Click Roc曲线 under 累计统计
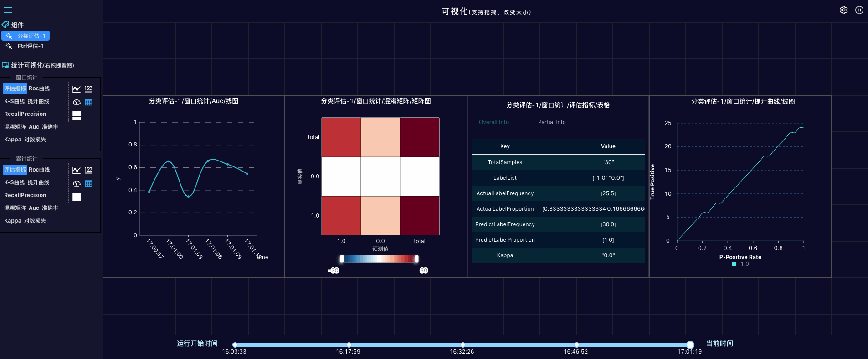The width and height of the screenshot is (868, 359). pos(39,170)
